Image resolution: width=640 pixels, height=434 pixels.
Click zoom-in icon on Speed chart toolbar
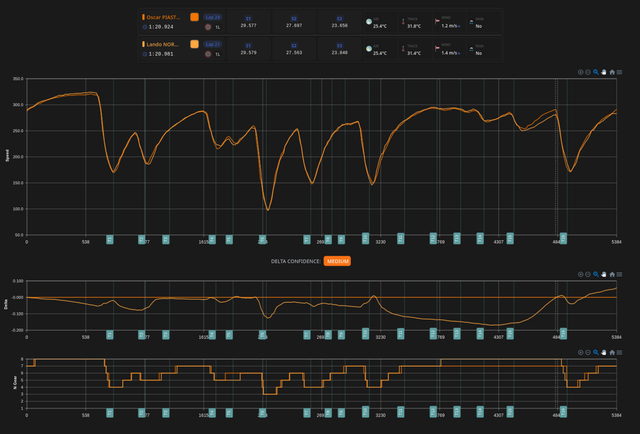[x=581, y=72]
